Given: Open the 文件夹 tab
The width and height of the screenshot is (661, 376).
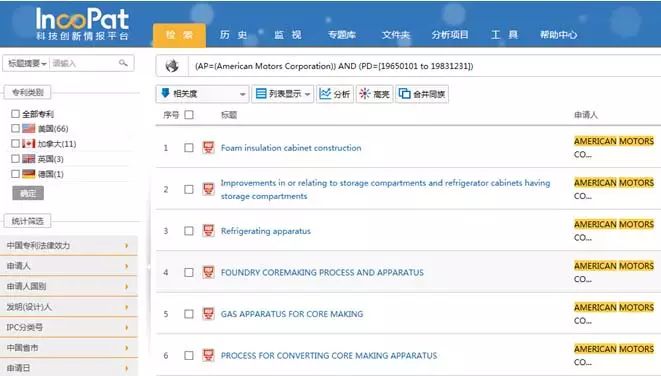Looking at the screenshot, I should point(396,35).
